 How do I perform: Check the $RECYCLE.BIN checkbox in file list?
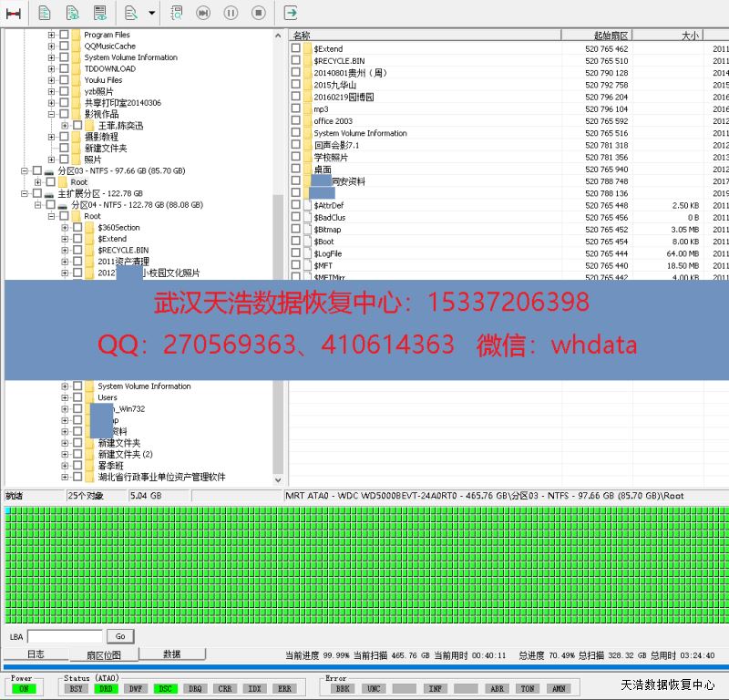[296, 61]
